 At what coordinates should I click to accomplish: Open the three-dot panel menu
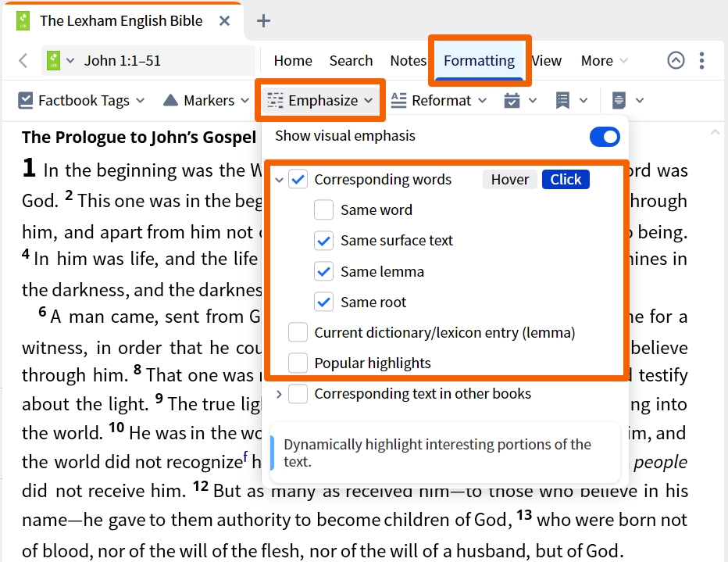701,60
